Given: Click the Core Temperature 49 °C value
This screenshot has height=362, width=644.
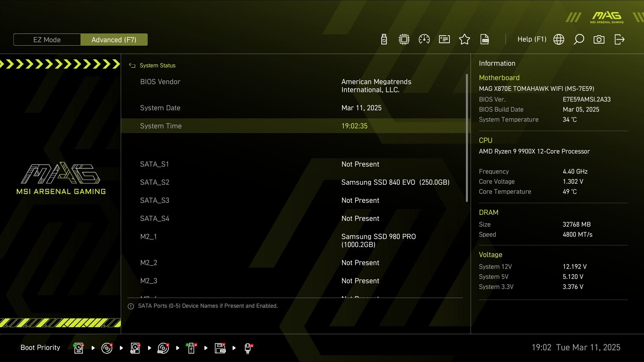Looking at the screenshot, I should [x=570, y=192].
